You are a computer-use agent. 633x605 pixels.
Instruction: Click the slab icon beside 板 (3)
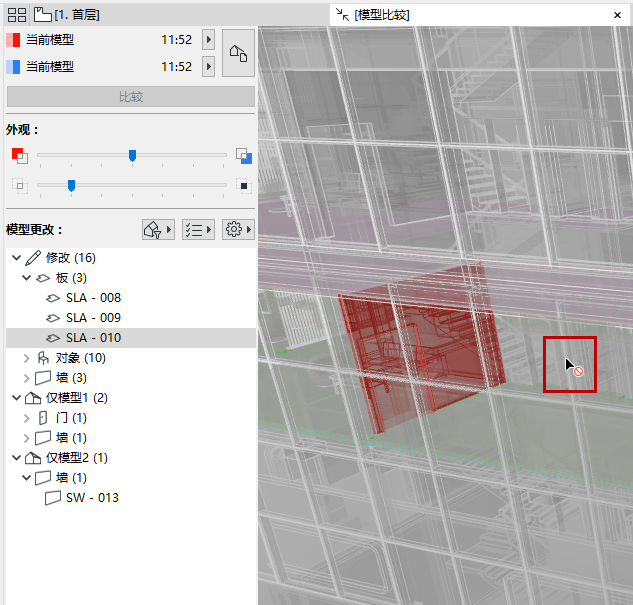(x=43, y=278)
